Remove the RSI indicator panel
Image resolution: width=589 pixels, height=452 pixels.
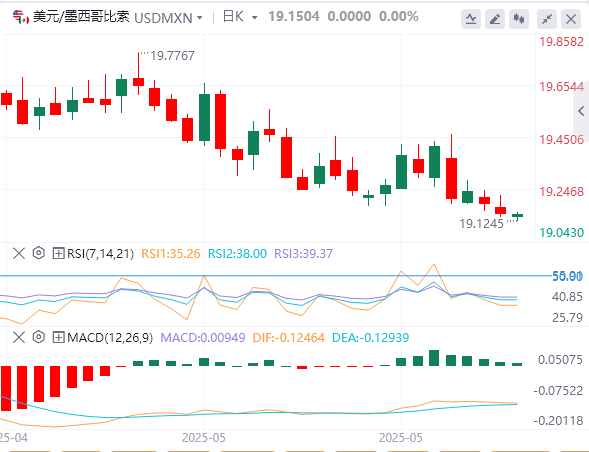19,253
